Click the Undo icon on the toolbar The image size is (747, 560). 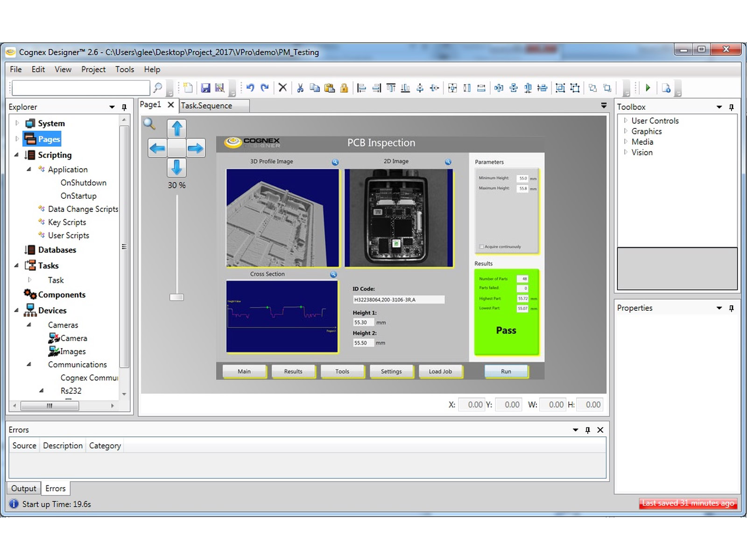(251, 87)
